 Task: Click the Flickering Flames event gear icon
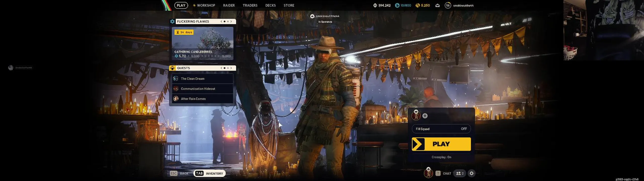tap(172, 21)
